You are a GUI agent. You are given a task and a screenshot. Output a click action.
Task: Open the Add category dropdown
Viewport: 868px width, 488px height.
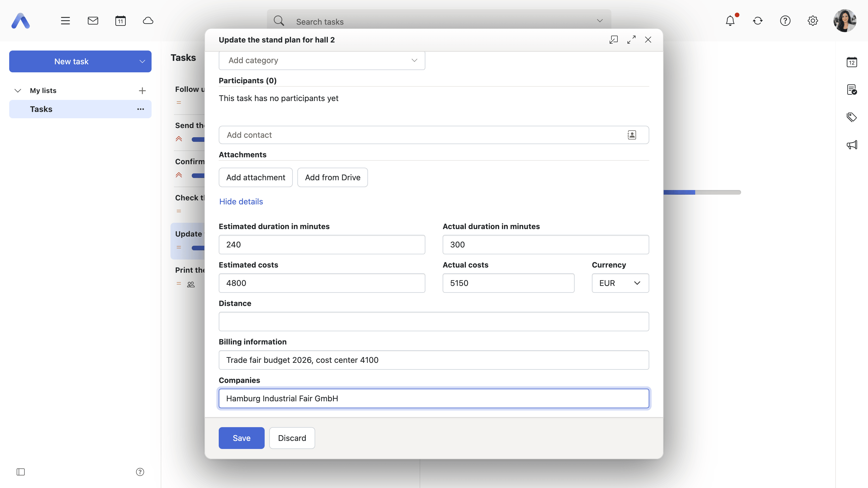322,61
